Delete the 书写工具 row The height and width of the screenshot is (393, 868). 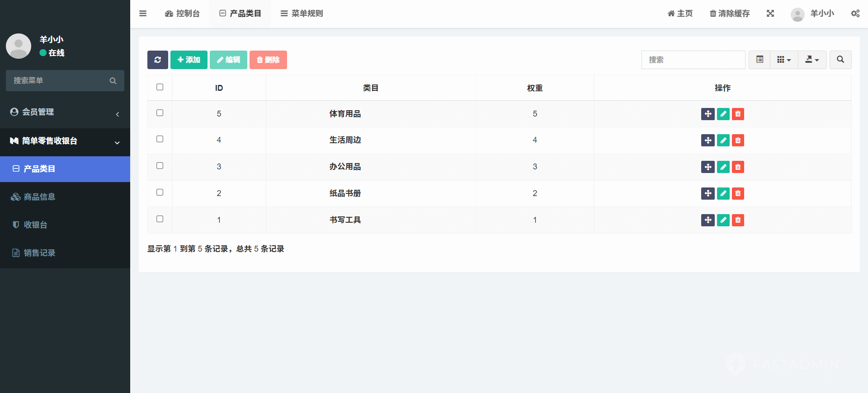tap(738, 220)
